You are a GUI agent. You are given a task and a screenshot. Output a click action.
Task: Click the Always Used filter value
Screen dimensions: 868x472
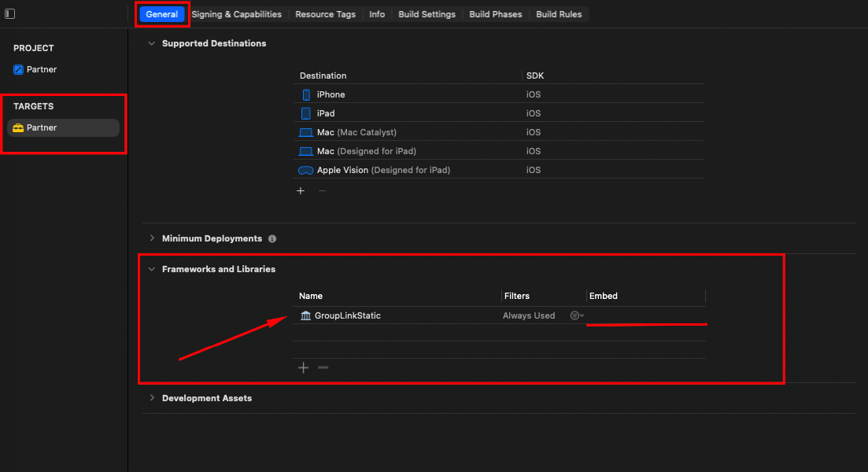click(529, 315)
